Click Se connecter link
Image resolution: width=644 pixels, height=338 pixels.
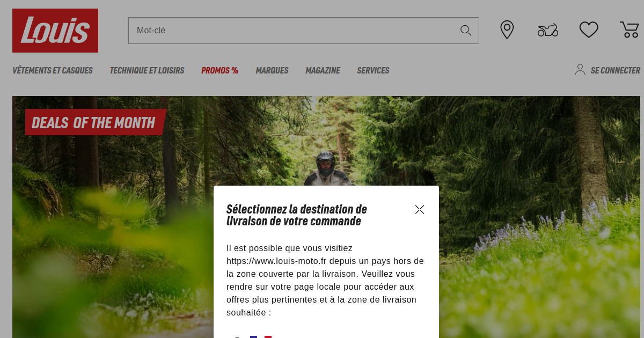616,70
